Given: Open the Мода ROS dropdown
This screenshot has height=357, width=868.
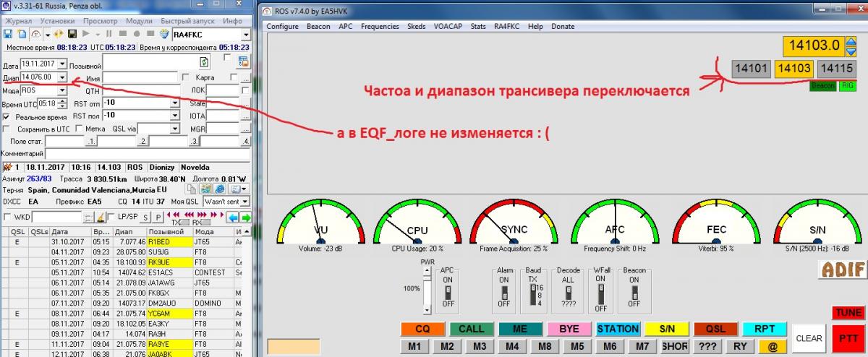Looking at the screenshot, I should tap(61, 91).
